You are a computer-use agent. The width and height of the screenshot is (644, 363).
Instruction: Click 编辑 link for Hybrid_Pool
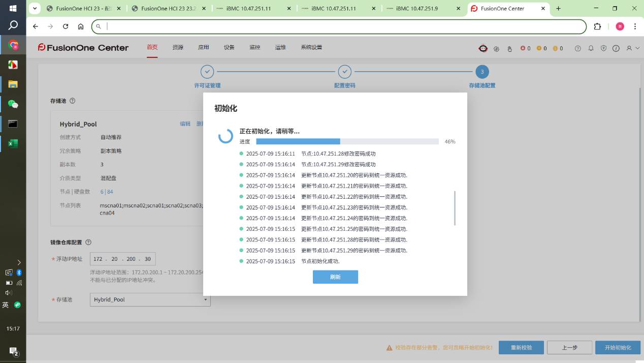point(185,124)
